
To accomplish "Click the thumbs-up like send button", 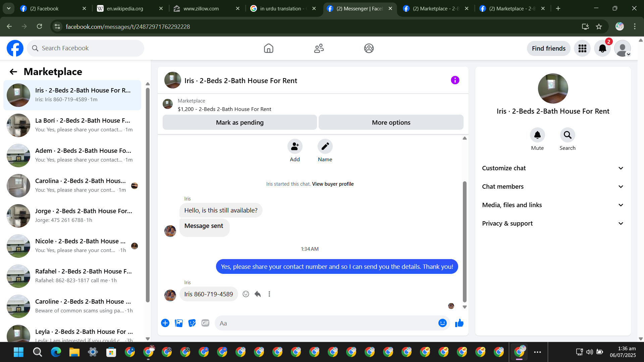I will coord(459,323).
